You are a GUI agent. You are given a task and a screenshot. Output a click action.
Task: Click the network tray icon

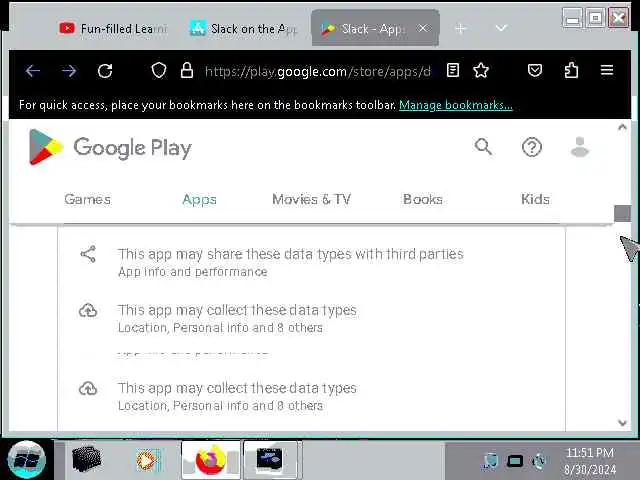point(490,462)
